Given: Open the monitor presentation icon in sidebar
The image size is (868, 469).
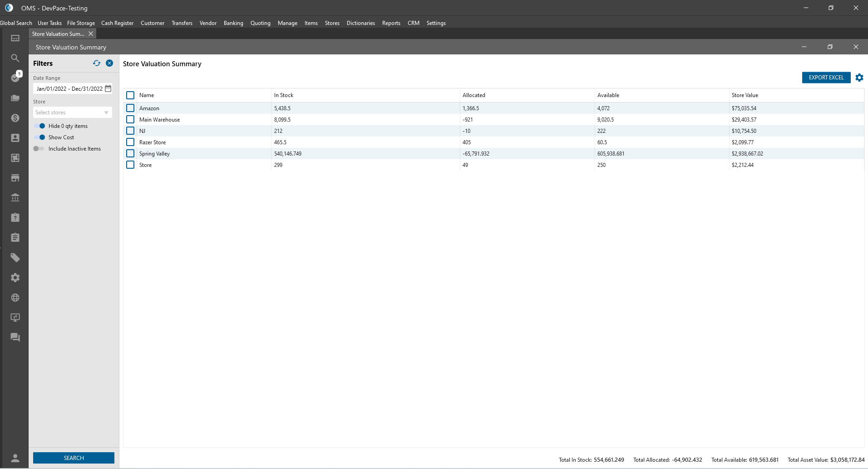Looking at the screenshot, I should click(x=15, y=318).
